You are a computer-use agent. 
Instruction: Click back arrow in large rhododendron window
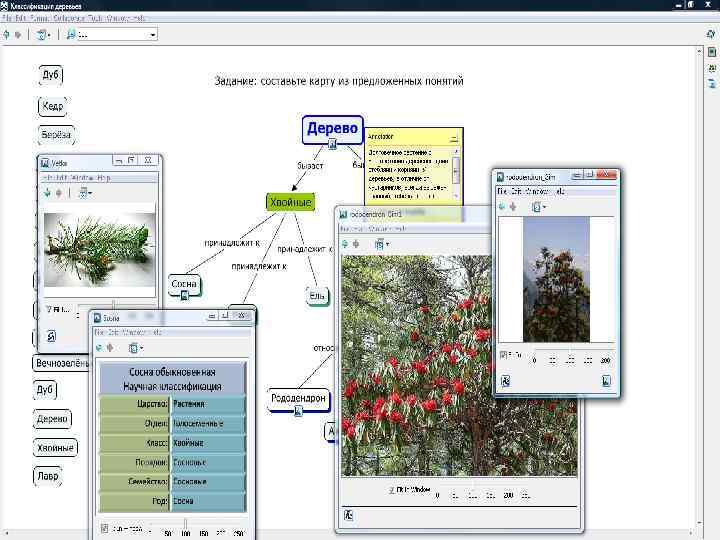345,244
